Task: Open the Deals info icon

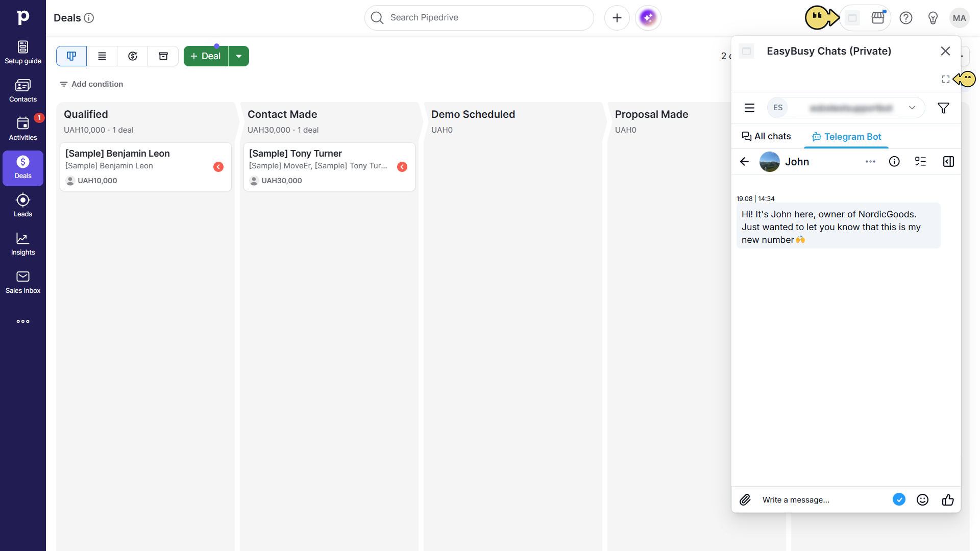Action: (89, 18)
